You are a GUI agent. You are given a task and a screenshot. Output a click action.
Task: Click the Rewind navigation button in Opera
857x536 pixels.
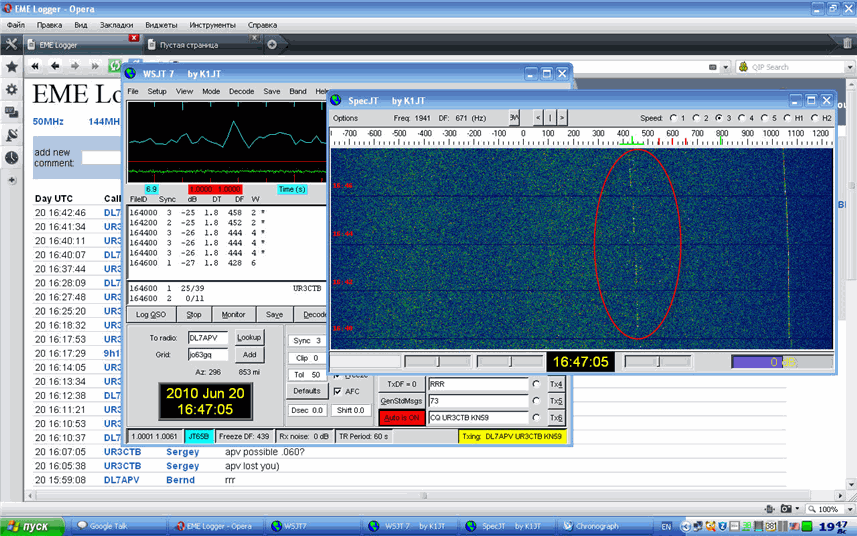[x=35, y=66]
